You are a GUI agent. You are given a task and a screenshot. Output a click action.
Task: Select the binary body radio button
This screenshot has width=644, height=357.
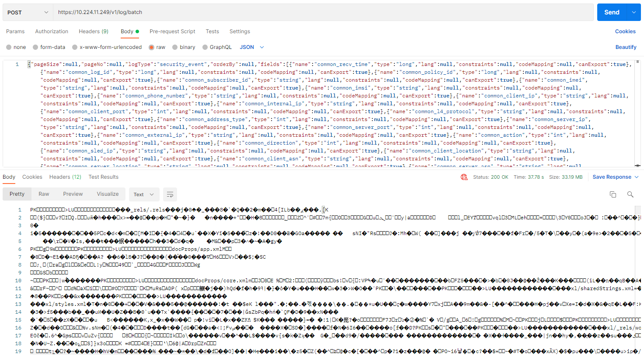point(175,47)
